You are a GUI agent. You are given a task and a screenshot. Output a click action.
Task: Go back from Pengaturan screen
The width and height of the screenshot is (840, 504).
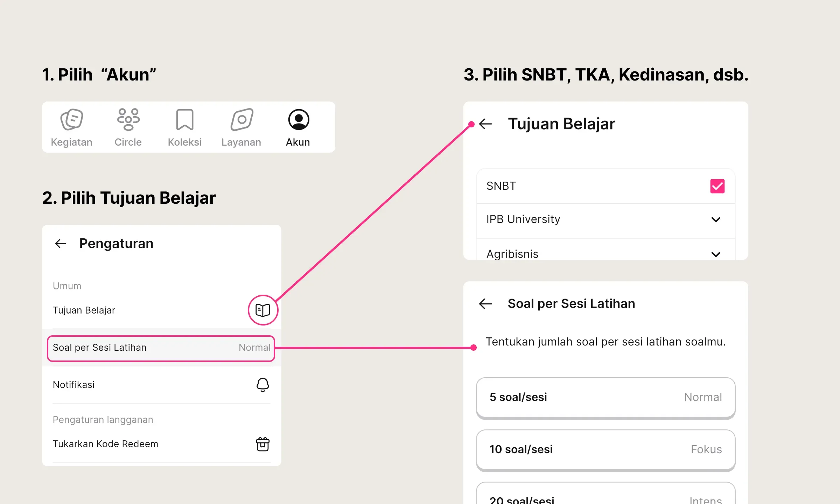point(61,244)
